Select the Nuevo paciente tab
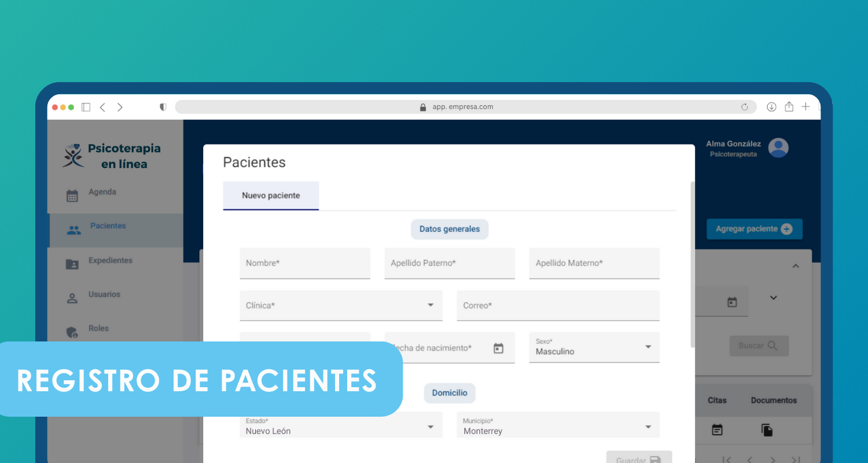This screenshot has height=463, width=868. pyautogui.click(x=271, y=196)
